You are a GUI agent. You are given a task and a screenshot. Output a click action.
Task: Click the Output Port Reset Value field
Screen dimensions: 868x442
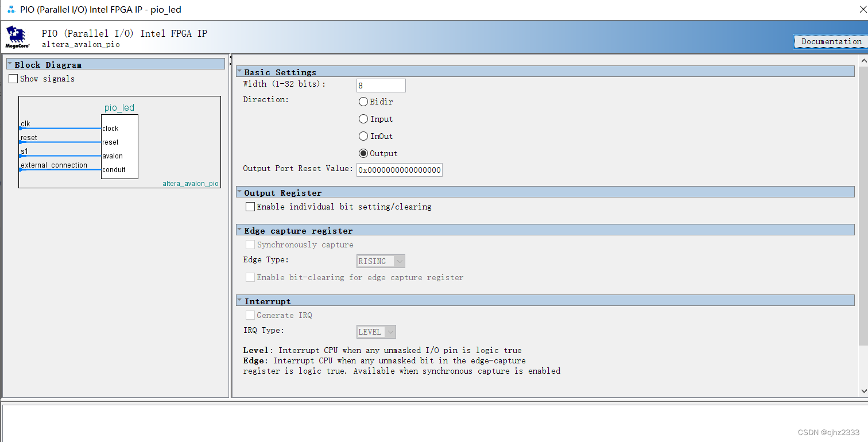point(400,170)
